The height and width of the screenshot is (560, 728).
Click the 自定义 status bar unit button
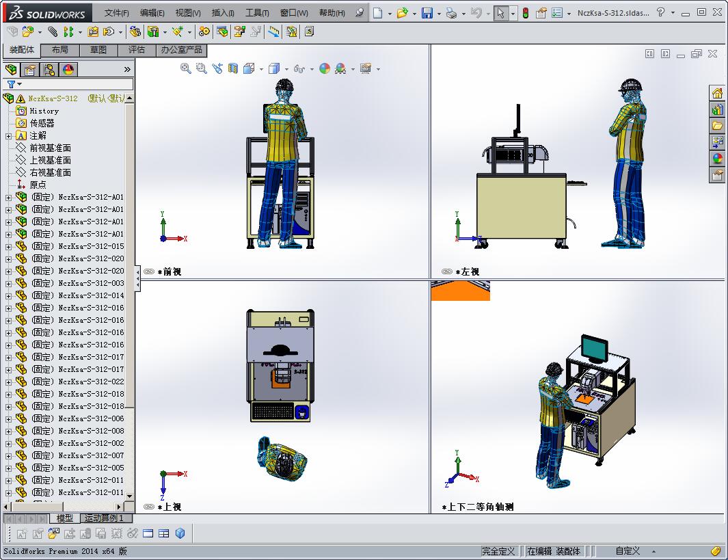pyautogui.click(x=628, y=551)
